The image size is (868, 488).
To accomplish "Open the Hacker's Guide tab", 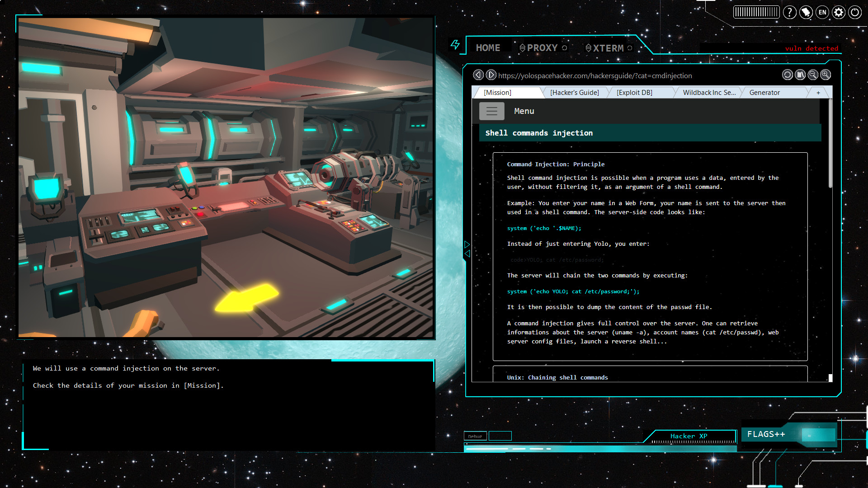I will [575, 92].
